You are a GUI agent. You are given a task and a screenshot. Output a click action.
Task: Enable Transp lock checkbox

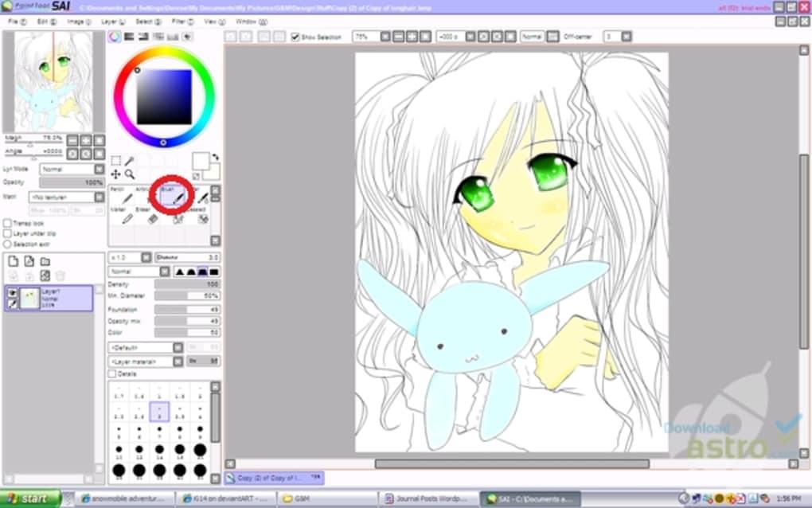[8, 223]
